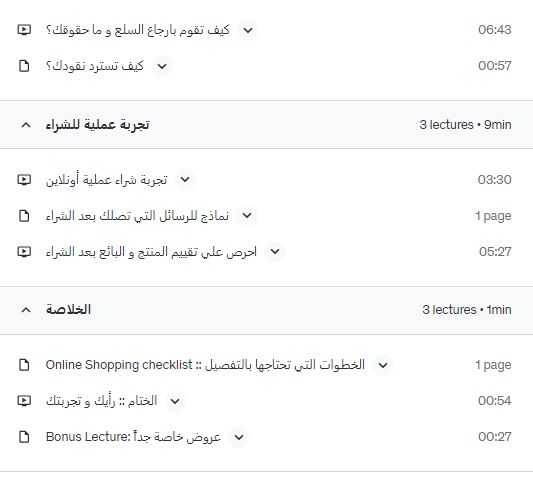This screenshot has height=477, width=533.
Task: Click document icon beside Bonus Lecture
Action: [x=24, y=437]
